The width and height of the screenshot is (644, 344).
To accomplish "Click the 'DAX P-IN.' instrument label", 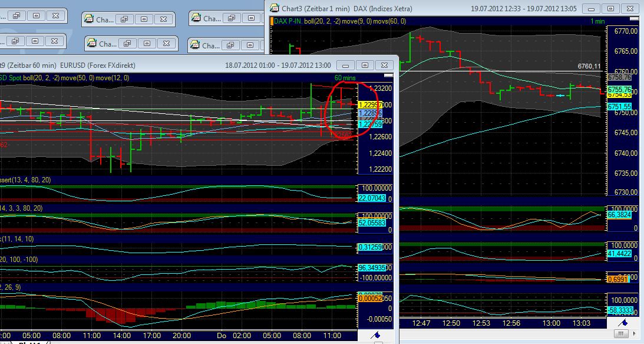I will (288, 21).
